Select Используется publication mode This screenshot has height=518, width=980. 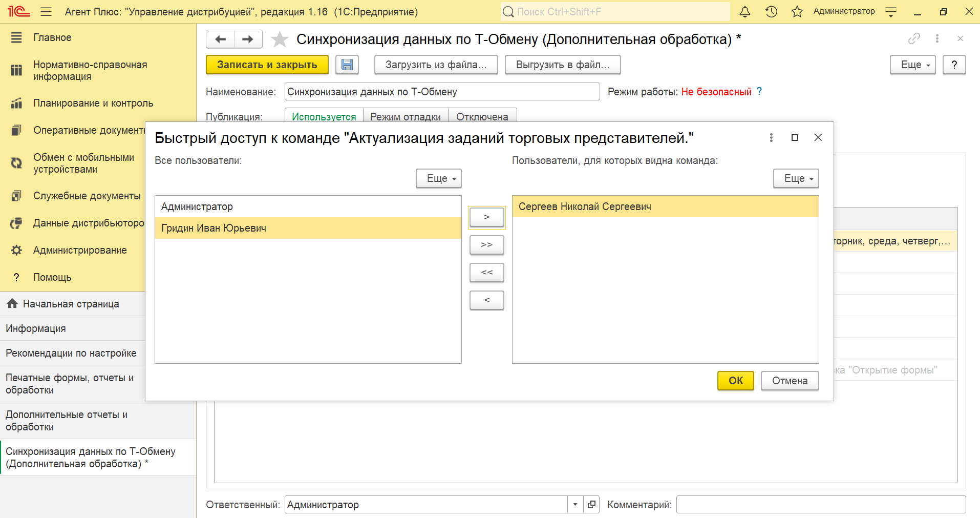pos(324,116)
